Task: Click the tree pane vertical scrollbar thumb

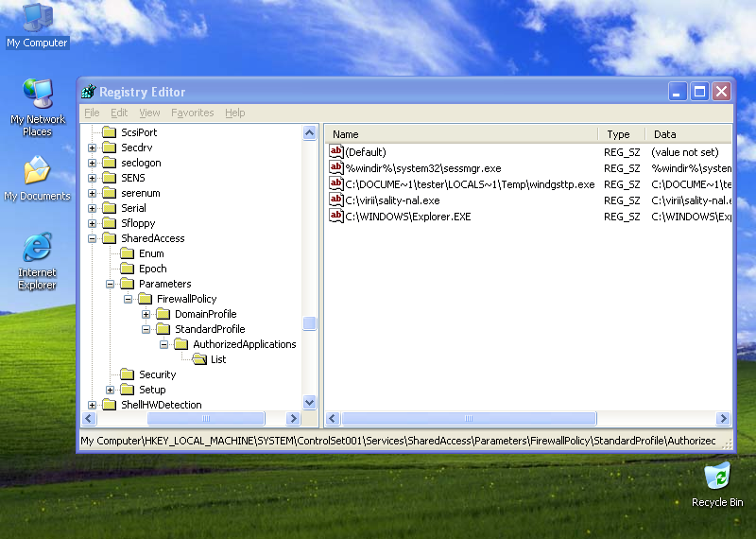Action: 310,322
